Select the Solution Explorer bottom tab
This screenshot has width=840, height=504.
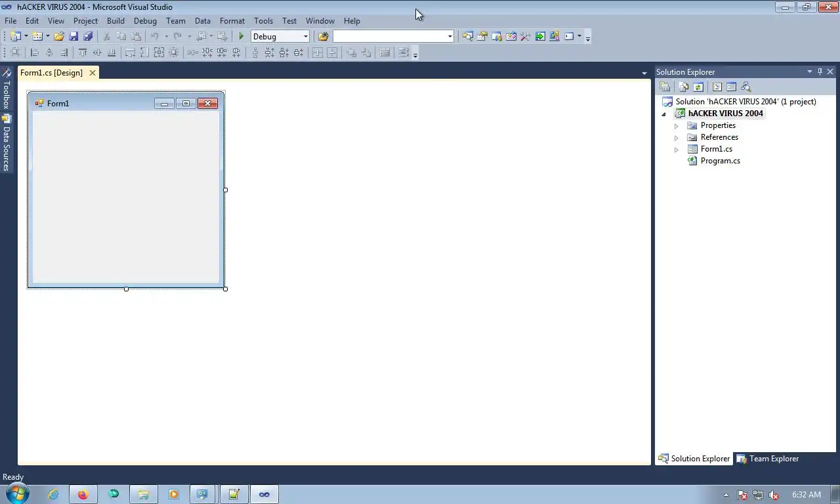coord(694,459)
